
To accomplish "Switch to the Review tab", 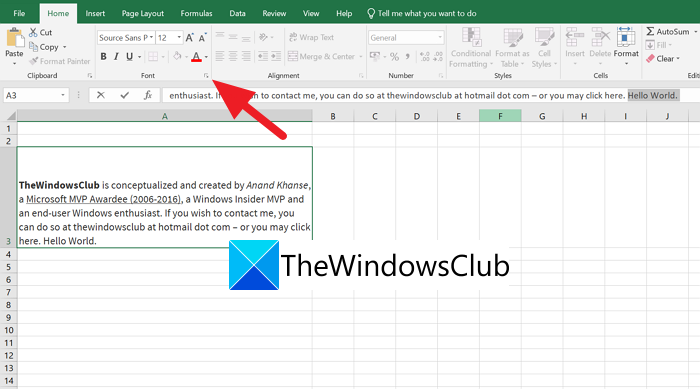I will 274,13.
